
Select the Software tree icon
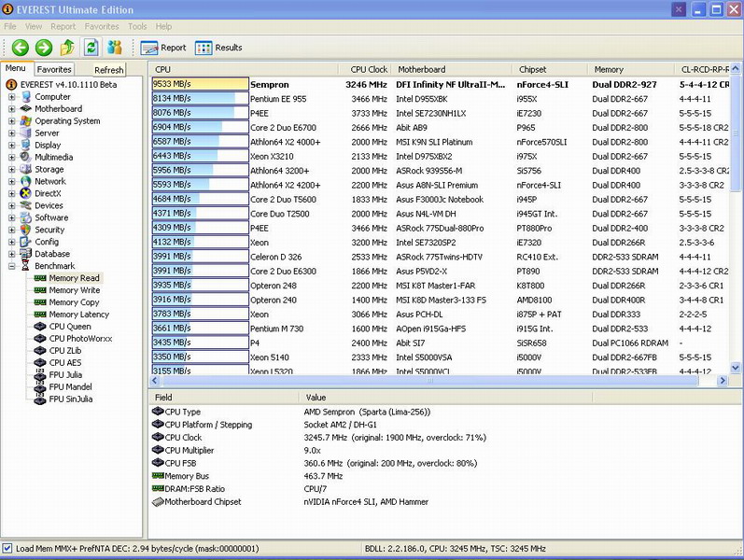click(x=26, y=217)
